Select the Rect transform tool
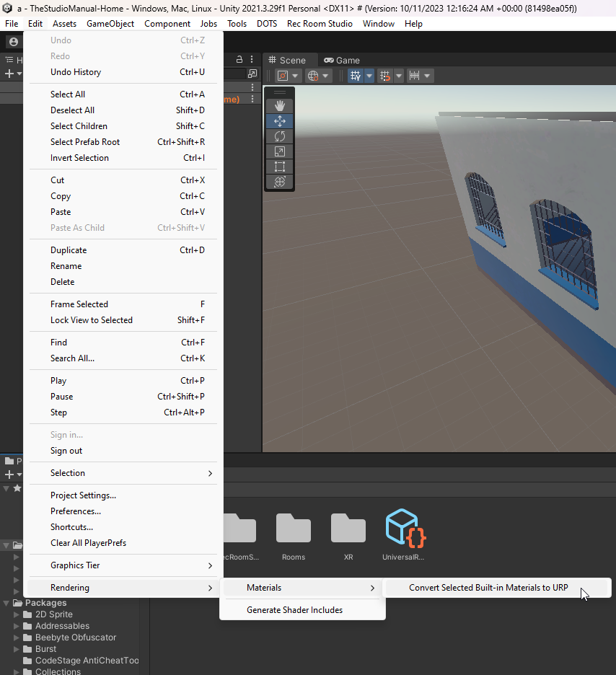Viewport: 616px width, 675px height. point(280,167)
